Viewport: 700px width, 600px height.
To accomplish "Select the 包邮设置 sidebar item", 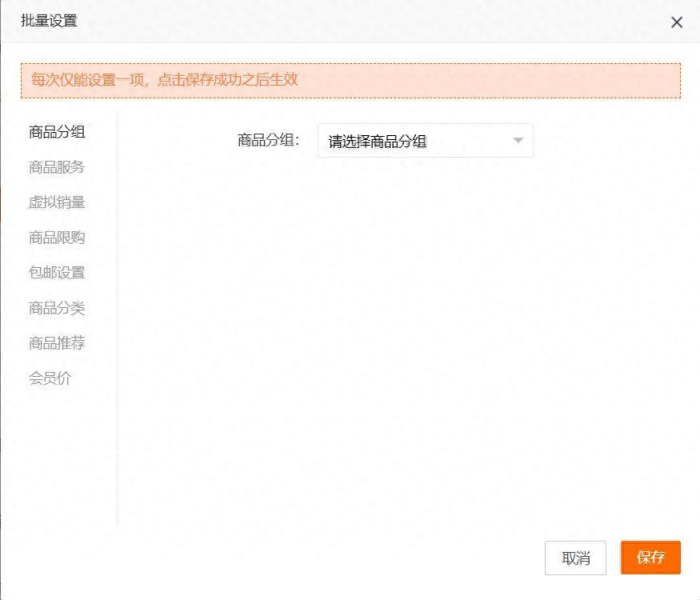I will click(57, 273).
